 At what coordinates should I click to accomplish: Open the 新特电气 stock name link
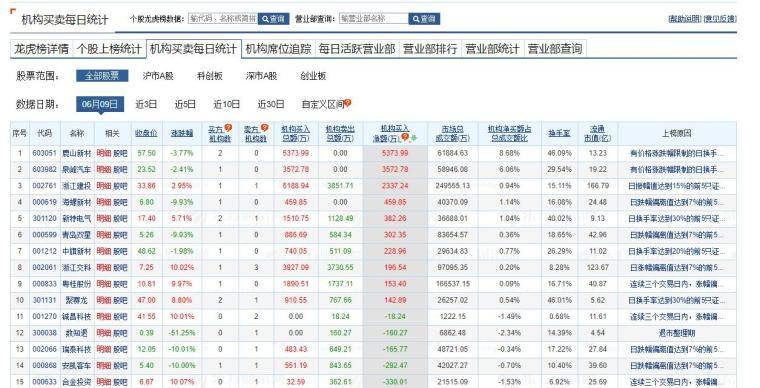click(77, 218)
